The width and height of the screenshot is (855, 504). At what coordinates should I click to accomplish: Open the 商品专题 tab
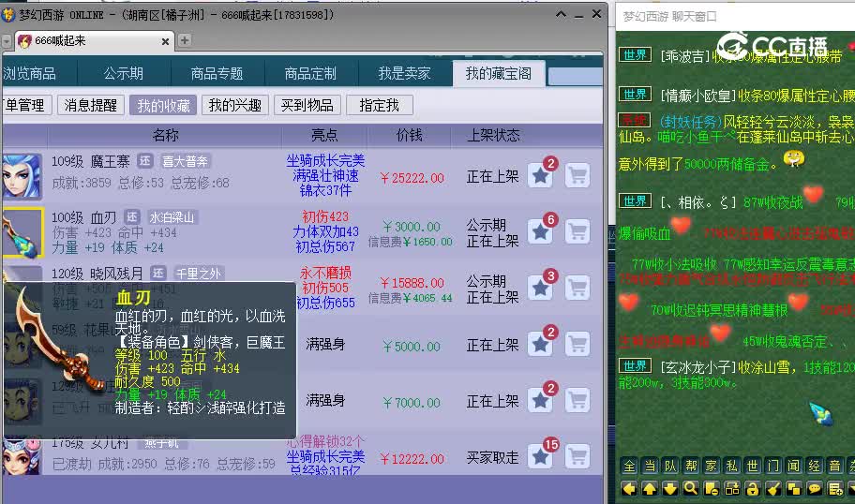pos(217,73)
